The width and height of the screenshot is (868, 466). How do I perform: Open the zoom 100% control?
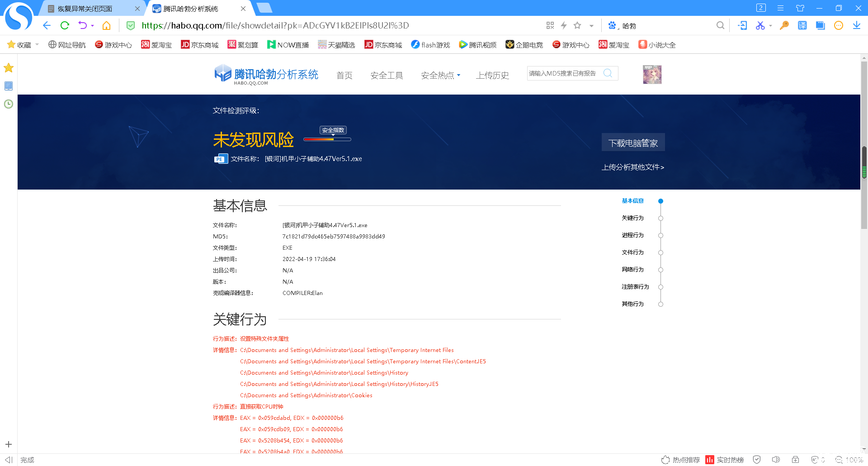[849, 460]
